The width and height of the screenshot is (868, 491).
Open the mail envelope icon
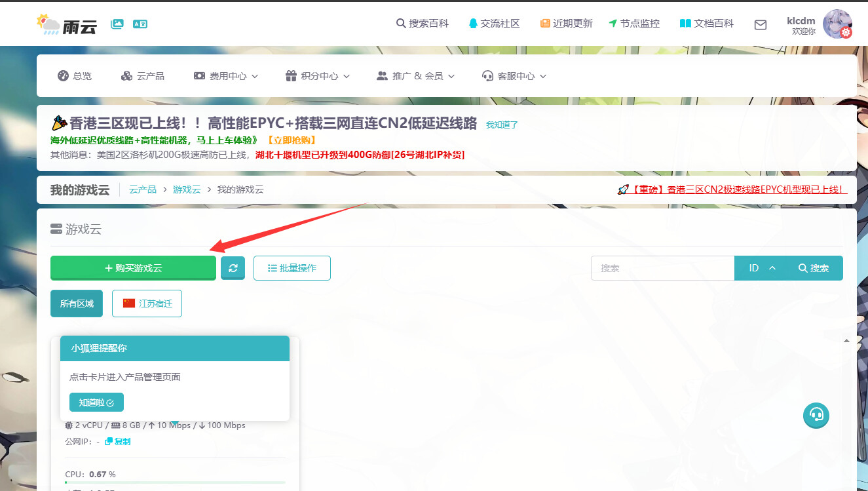[760, 25]
